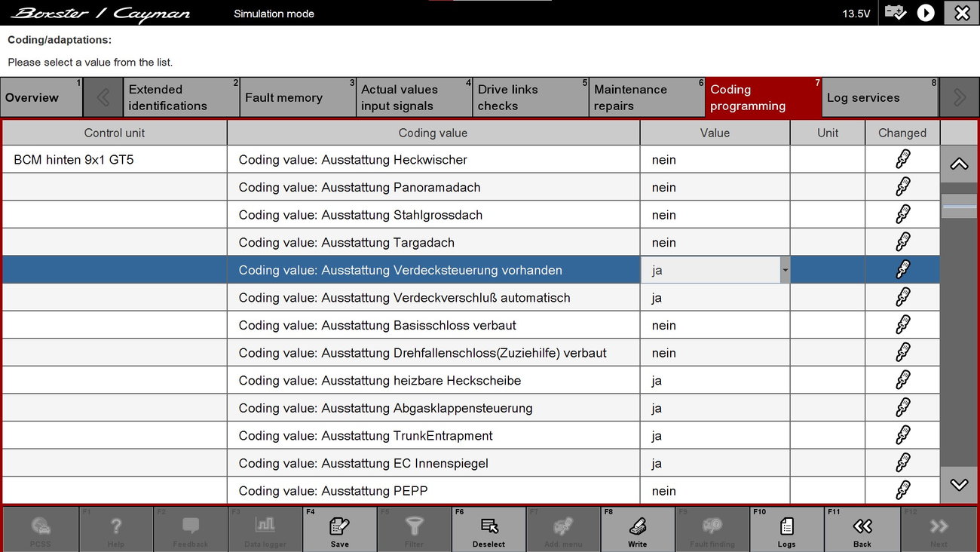Click changed icon in PEPP row
The image size is (980, 552).
tap(902, 491)
